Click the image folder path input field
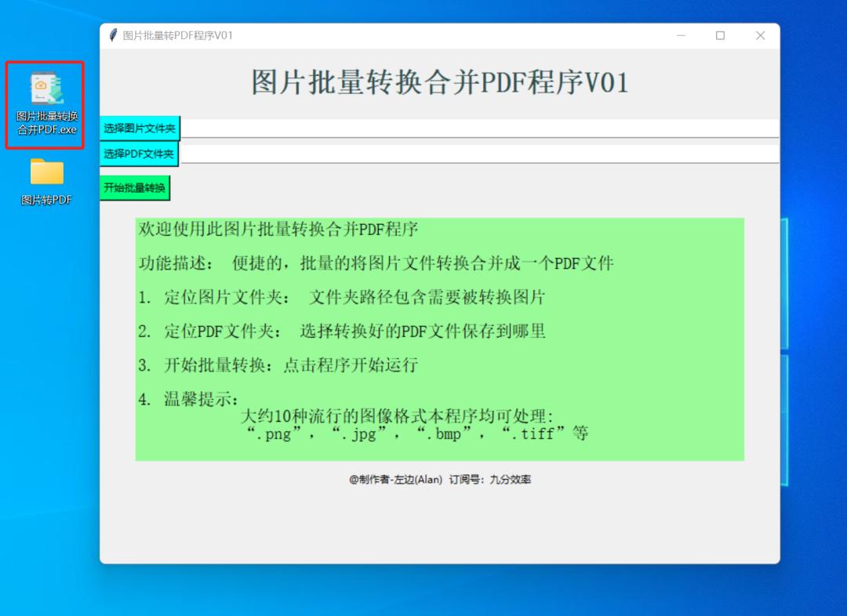This screenshot has height=616, width=847. coord(471,128)
